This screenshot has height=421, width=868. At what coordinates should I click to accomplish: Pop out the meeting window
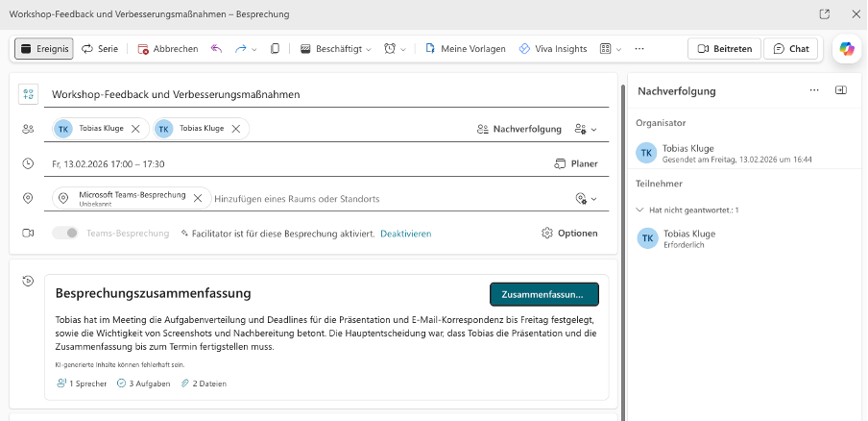(x=824, y=14)
